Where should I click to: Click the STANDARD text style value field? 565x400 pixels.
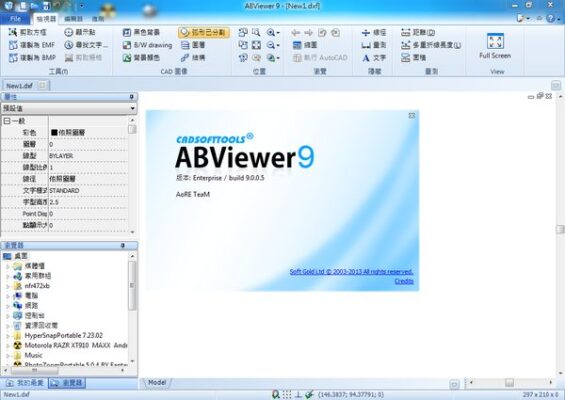coord(88,191)
